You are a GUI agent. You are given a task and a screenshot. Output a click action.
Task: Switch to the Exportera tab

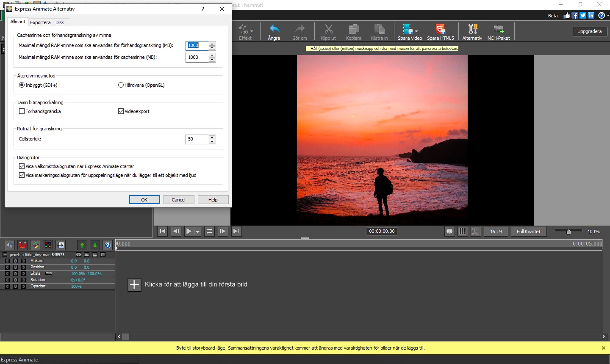(40, 22)
